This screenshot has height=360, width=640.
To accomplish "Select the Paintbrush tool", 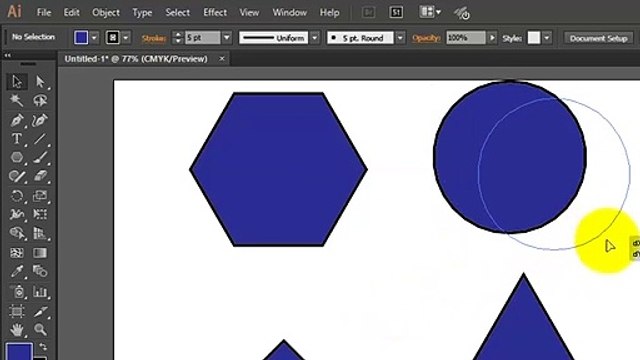I will pyautogui.click(x=40, y=157).
